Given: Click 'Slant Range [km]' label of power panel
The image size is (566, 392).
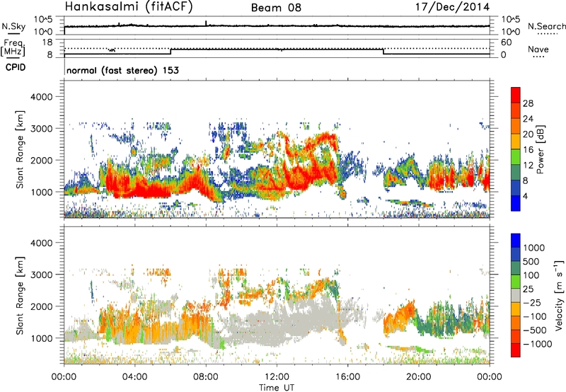Looking at the screenshot, I should [20, 149].
